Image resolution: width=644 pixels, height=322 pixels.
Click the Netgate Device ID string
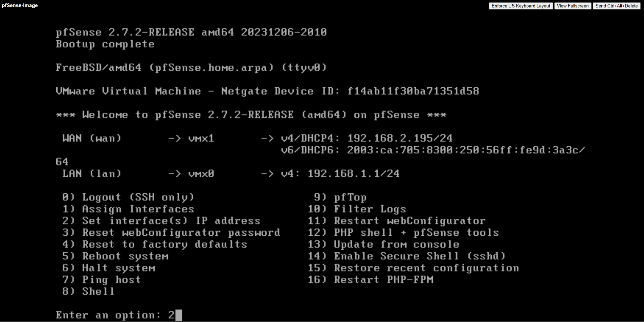(x=413, y=91)
